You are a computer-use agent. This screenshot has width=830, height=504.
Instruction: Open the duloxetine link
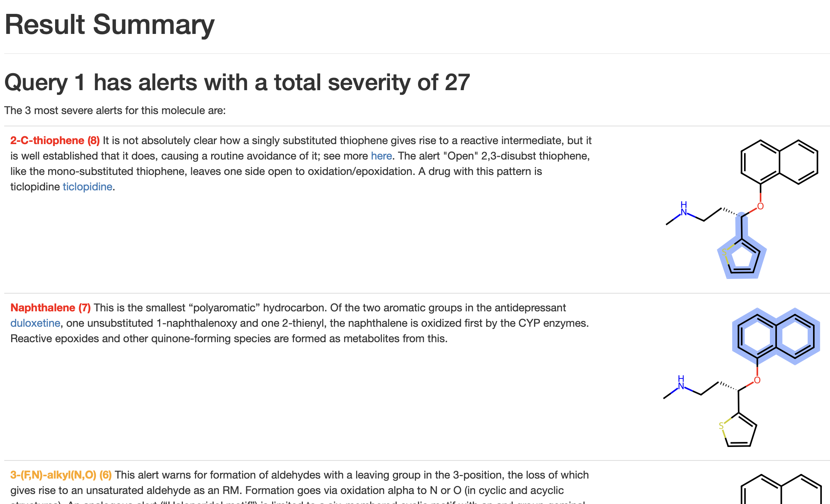(x=35, y=323)
